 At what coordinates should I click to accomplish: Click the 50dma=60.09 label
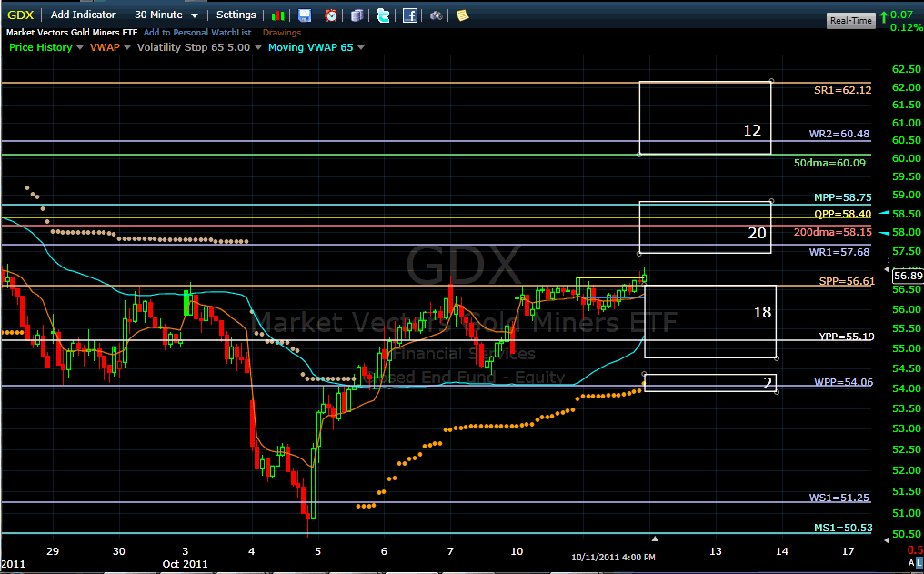[x=829, y=163]
